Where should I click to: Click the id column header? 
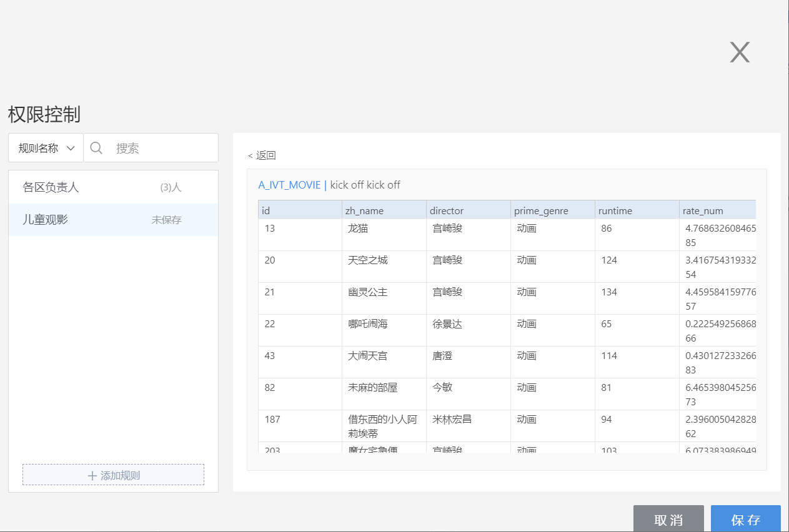pos(300,210)
